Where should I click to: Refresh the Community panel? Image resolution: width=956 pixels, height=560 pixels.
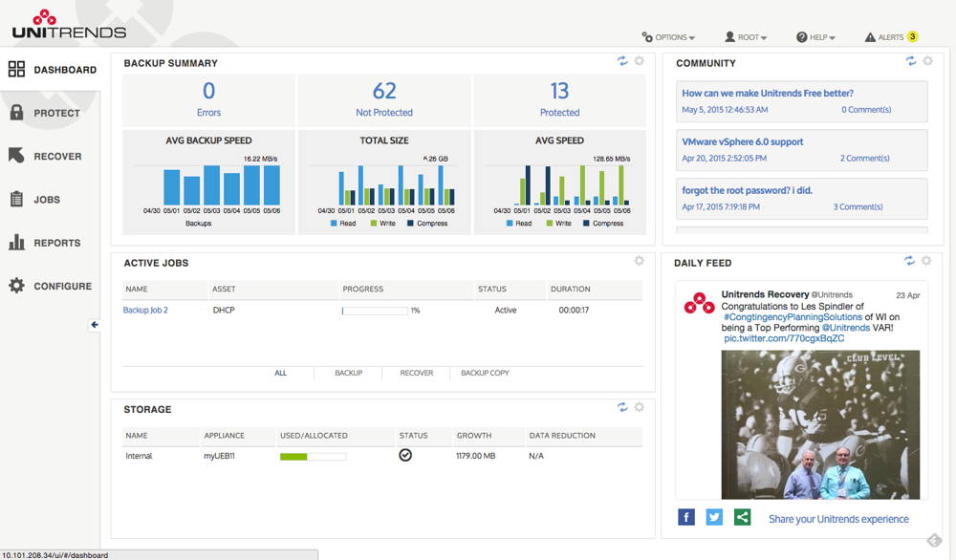click(910, 60)
